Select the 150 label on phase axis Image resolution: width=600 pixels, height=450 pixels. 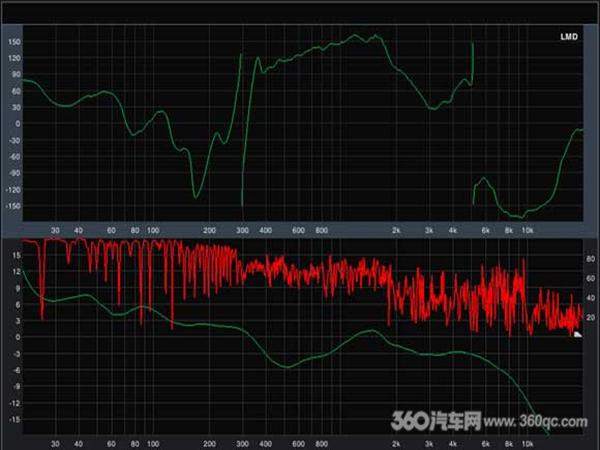pyautogui.click(x=14, y=41)
